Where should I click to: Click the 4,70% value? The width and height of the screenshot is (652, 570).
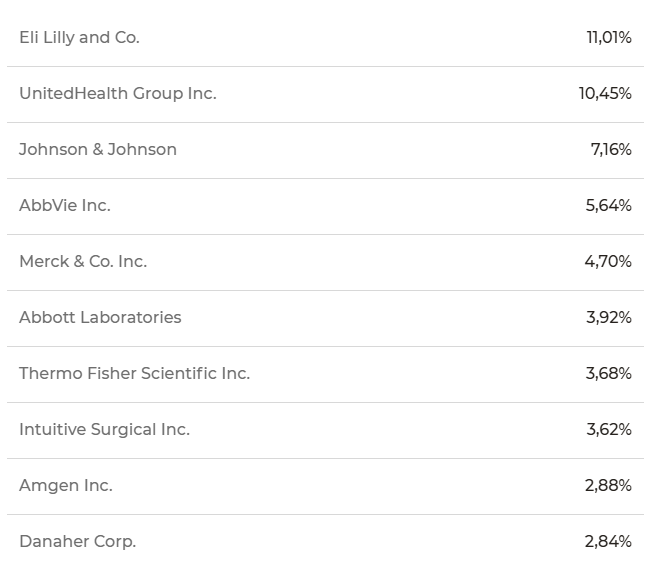pos(608,262)
